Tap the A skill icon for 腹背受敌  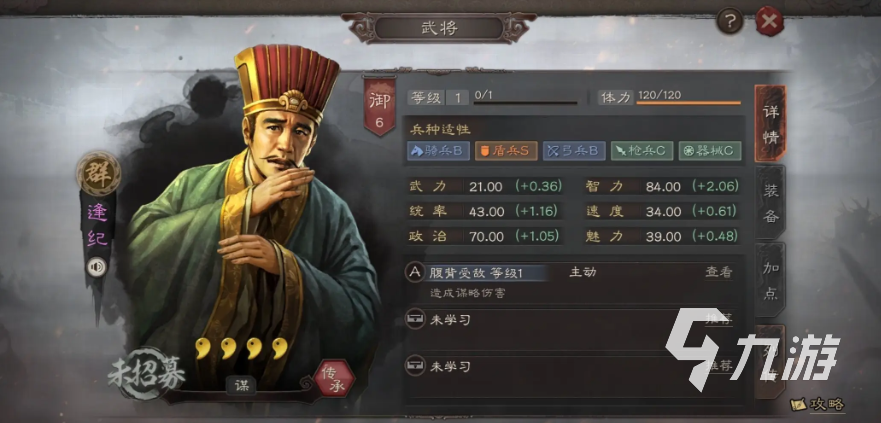click(415, 272)
